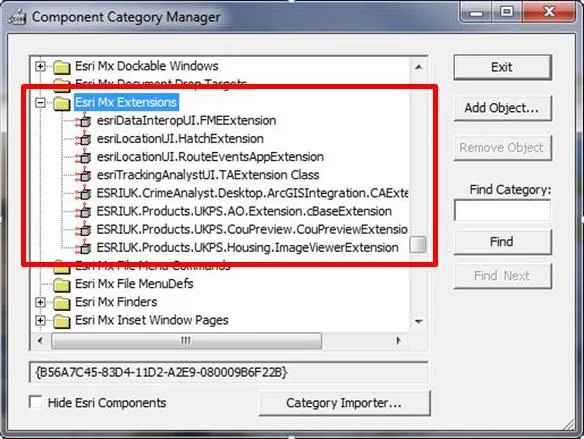The image size is (584, 439).
Task: Focus the Find Category input field
Action: (x=502, y=210)
